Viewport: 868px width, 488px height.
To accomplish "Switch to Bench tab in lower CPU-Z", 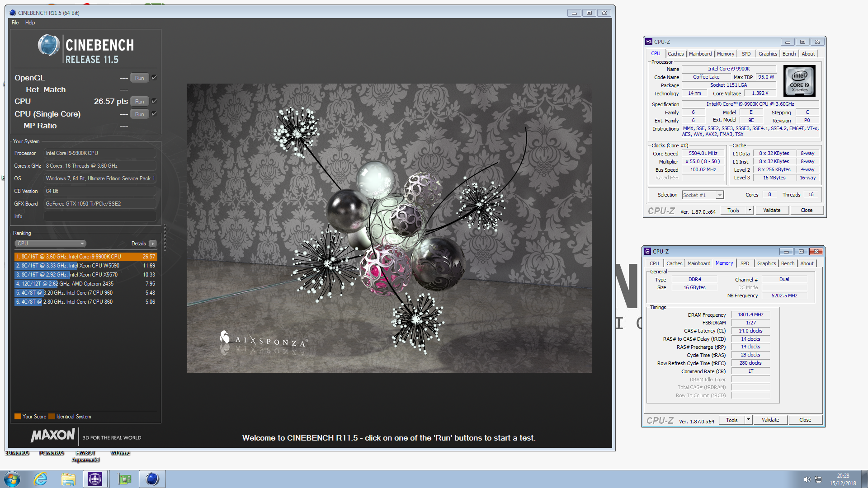I will (788, 263).
